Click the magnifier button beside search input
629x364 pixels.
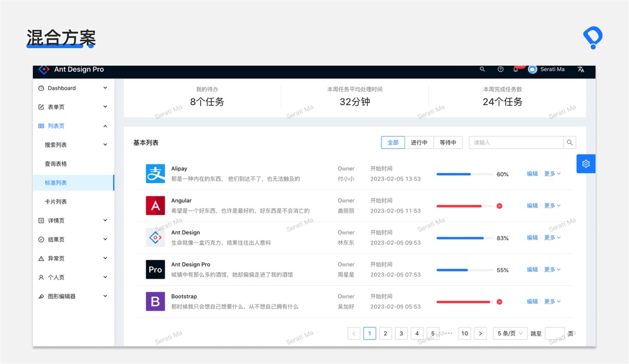[570, 142]
